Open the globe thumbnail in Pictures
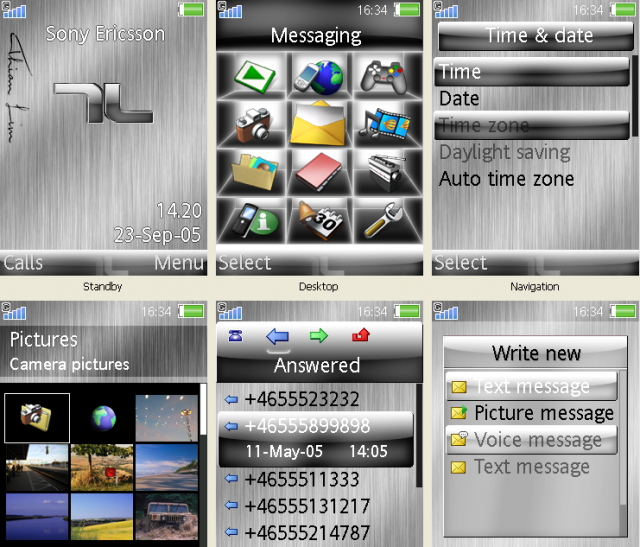 (x=103, y=418)
